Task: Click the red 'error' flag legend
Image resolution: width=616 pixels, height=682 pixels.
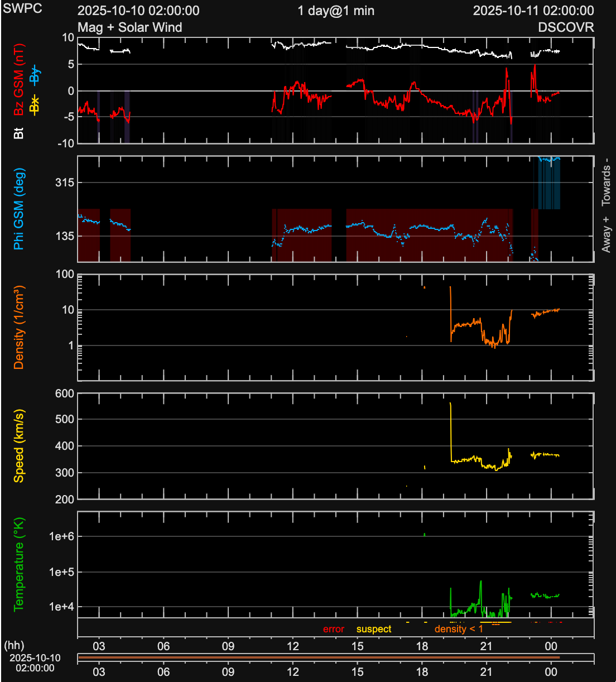Action: click(x=334, y=629)
